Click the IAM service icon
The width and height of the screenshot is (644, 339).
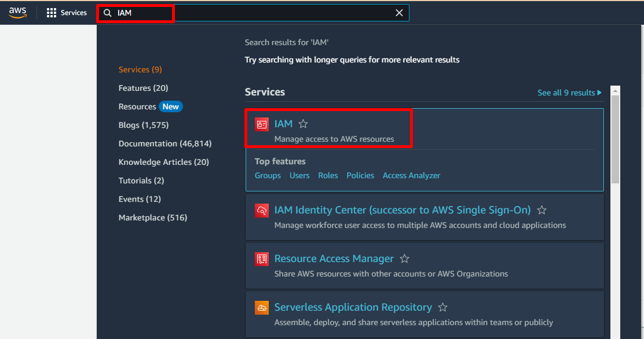(x=262, y=124)
